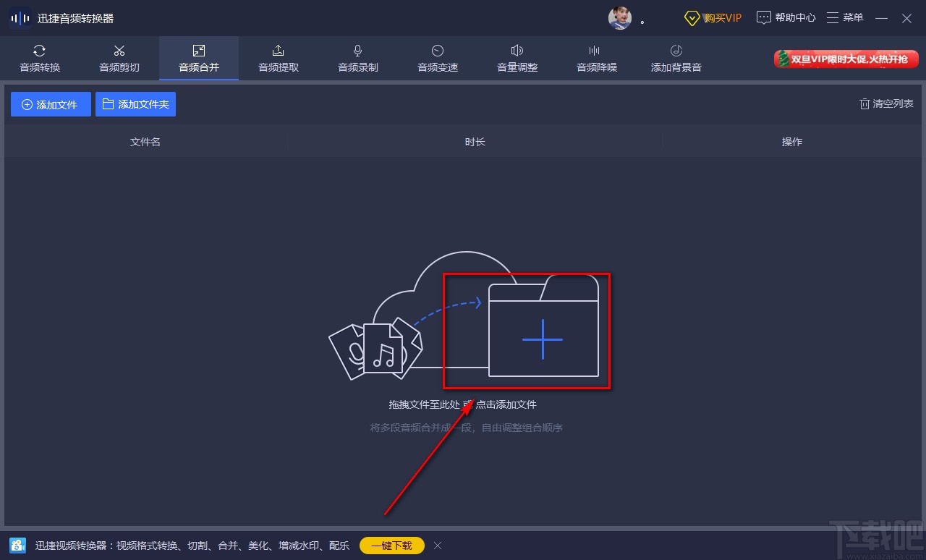Click the 添加文件夹 add folder button
Viewport: 926px width, 560px height.
point(135,103)
